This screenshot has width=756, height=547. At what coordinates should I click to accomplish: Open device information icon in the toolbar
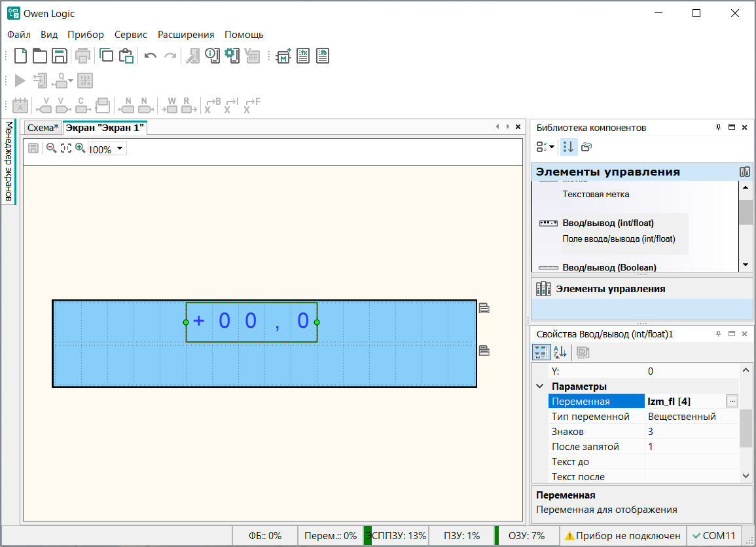212,56
